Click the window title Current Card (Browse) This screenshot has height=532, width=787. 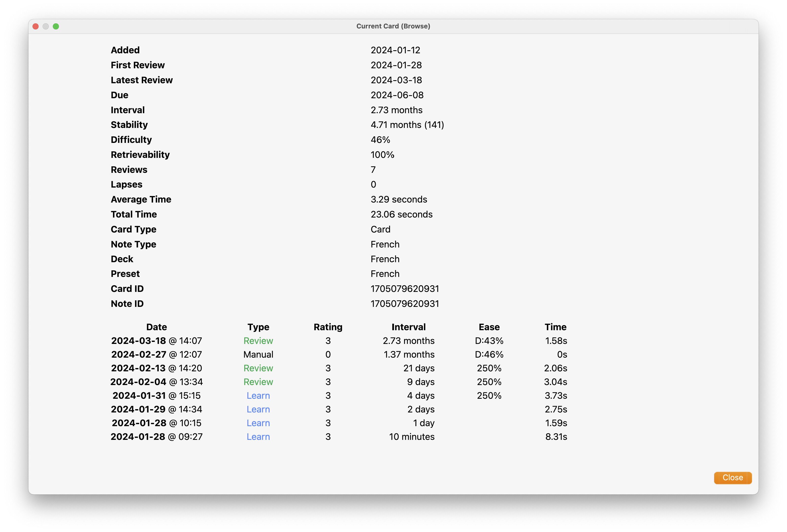click(x=393, y=26)
